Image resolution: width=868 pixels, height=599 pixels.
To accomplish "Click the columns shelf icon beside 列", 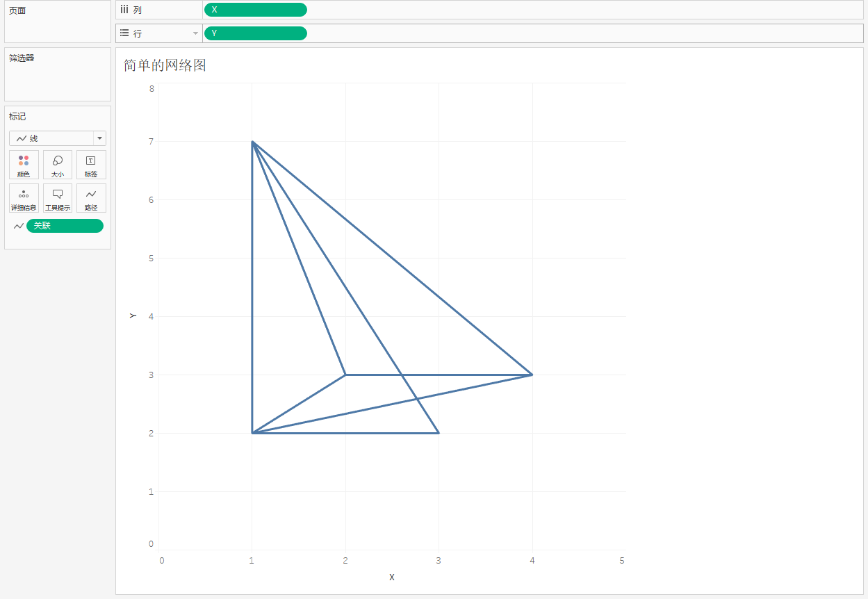I will tap(124, 10).
